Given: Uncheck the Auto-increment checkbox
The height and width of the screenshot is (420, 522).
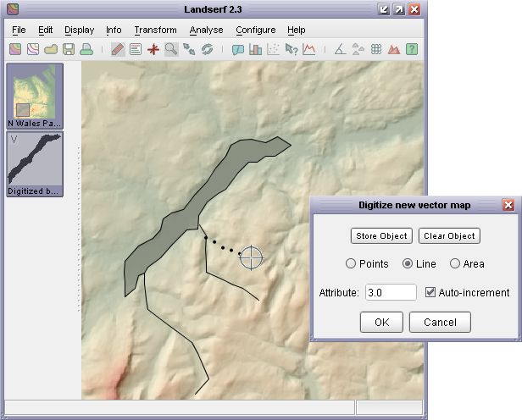Looking at the screenshot, I should click(430, 292).
